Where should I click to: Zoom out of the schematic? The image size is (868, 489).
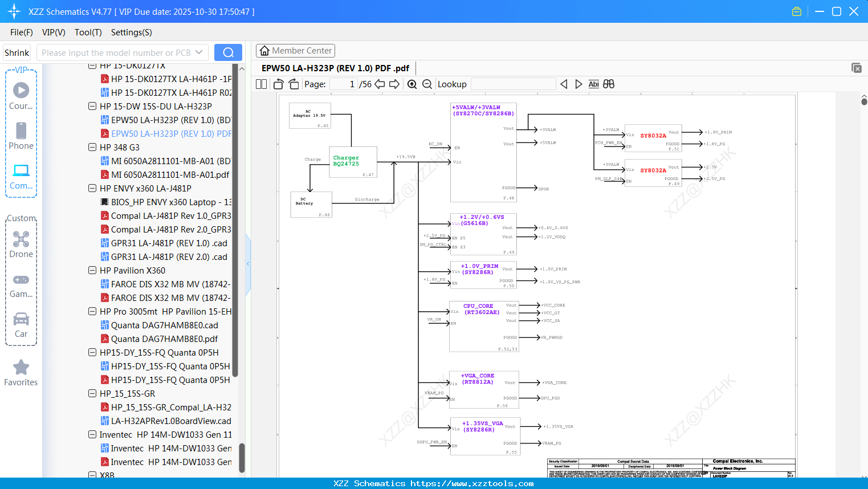[x=427, y=84]
